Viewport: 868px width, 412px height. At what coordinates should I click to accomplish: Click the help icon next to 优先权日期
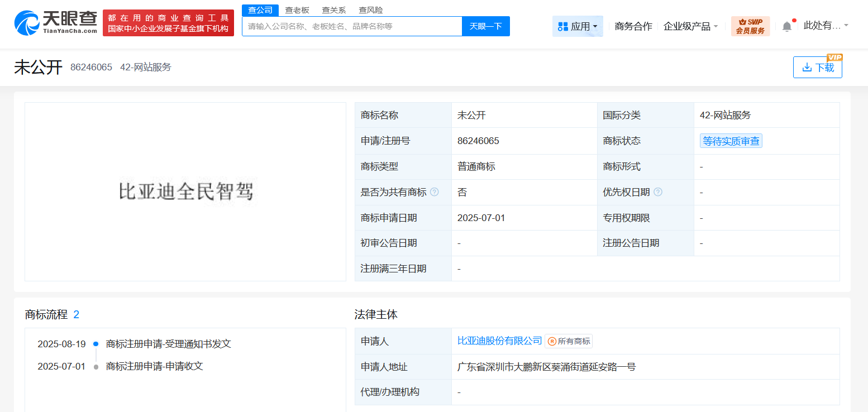[658, 192]
